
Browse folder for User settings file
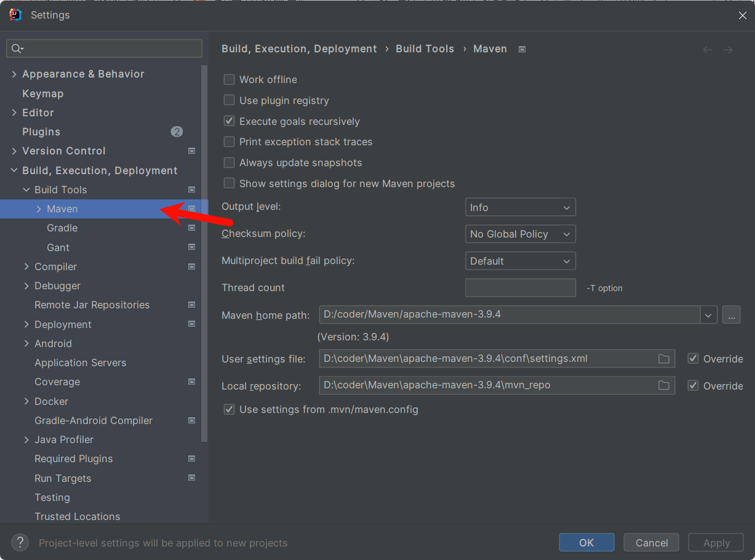point(663,359)
